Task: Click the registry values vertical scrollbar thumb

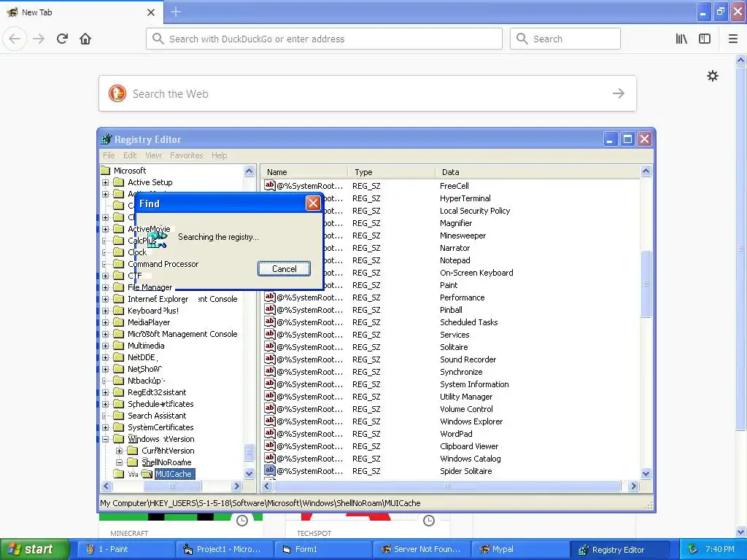Action: pos(646,284)
